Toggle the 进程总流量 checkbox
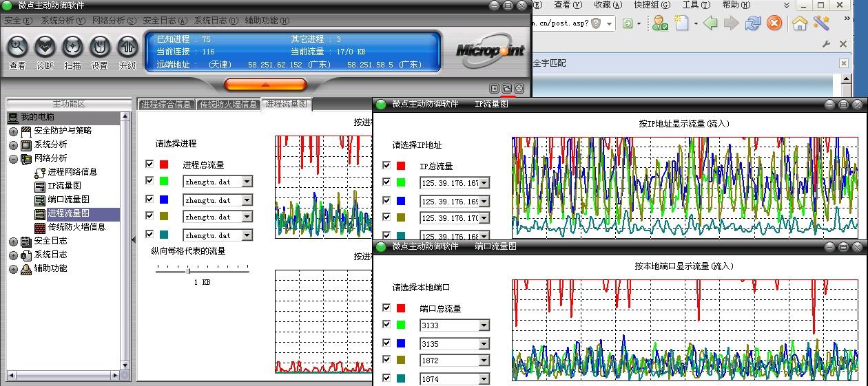This screenshot has height=386, width=868. click(149, 164)
